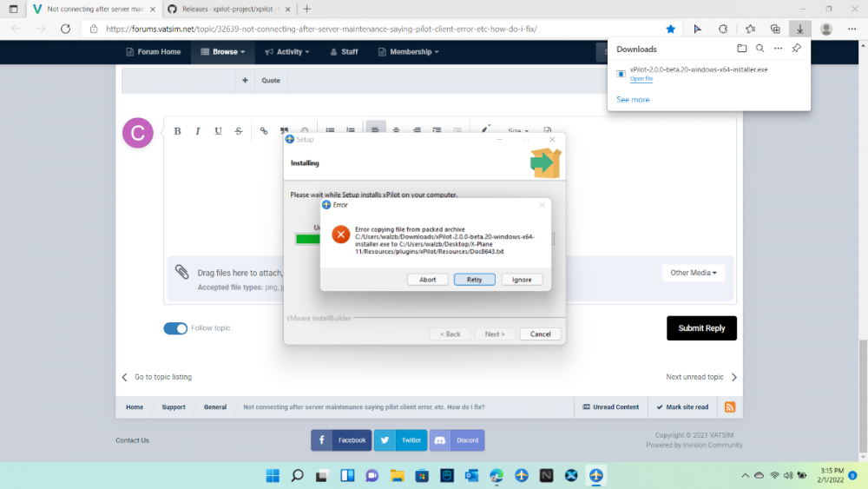Click the align right editor icon

pos(417,130)
